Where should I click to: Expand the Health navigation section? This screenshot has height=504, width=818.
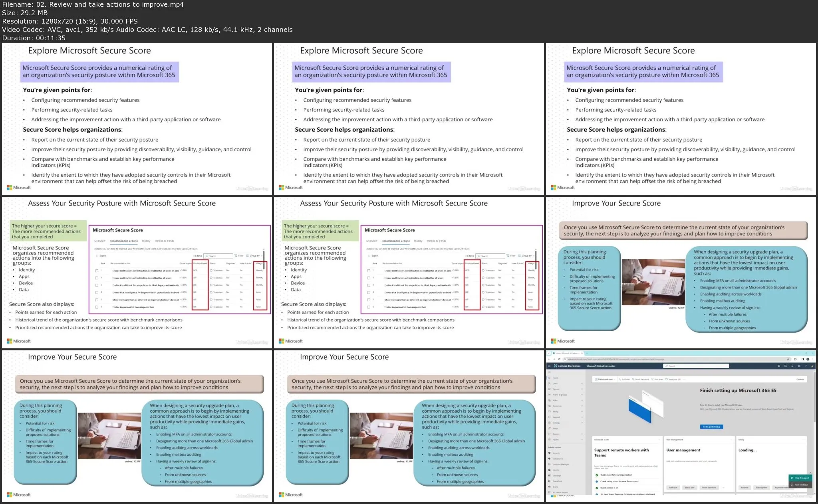click(582, 440)
